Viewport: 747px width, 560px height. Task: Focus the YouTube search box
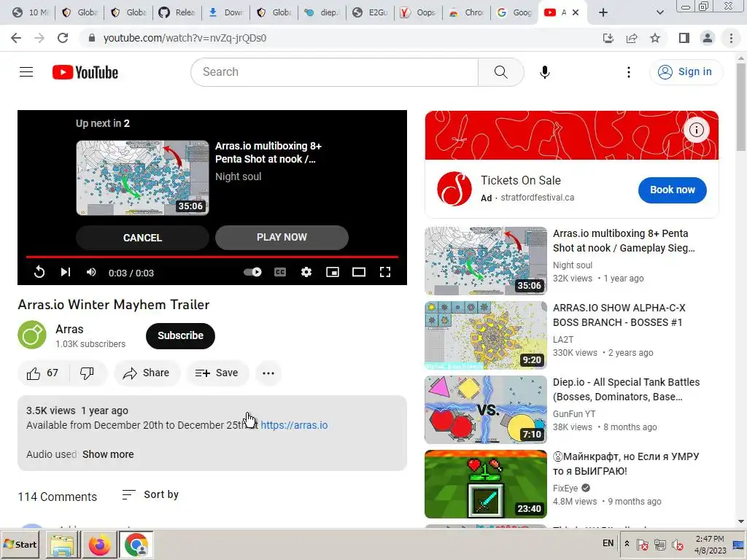coord(334,72)
